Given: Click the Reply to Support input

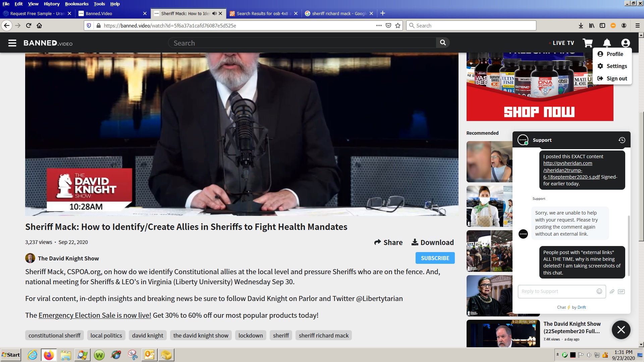Looking at the screenshot, I should coord(557,291).
